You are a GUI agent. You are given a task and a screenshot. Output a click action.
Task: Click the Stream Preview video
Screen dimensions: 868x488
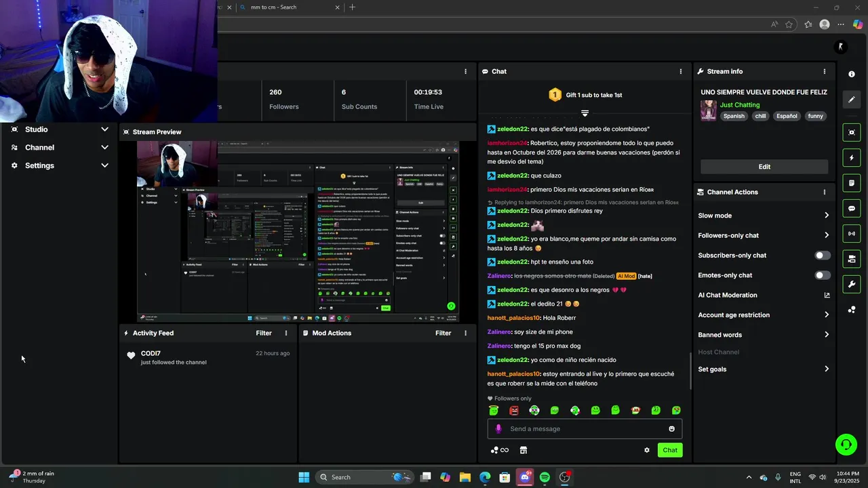[298, 232]
